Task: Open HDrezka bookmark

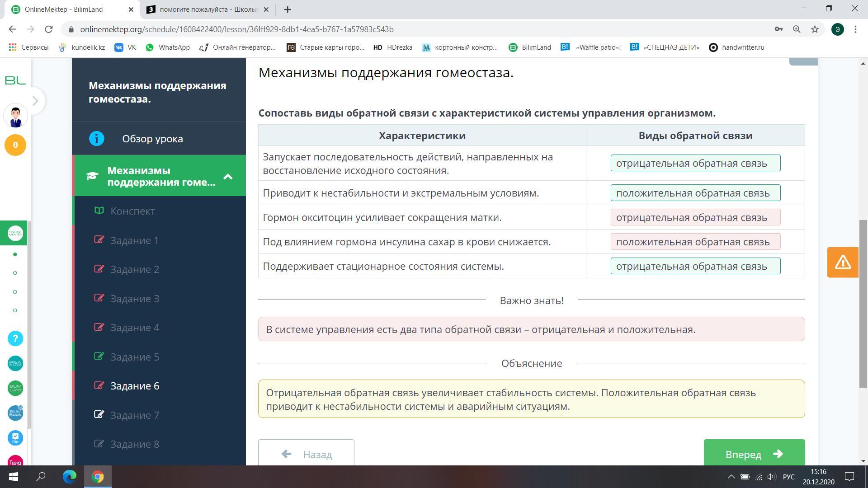Action: coord(392,47)
